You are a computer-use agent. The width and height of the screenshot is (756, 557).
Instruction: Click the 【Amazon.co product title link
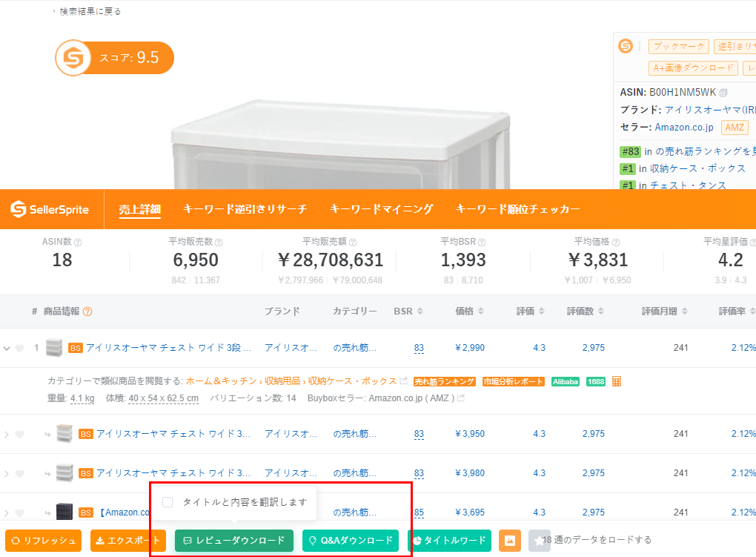[123, 512]
